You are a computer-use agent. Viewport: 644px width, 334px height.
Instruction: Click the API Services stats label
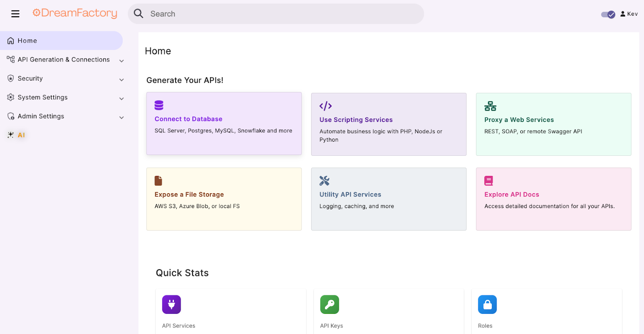[179, 326]
